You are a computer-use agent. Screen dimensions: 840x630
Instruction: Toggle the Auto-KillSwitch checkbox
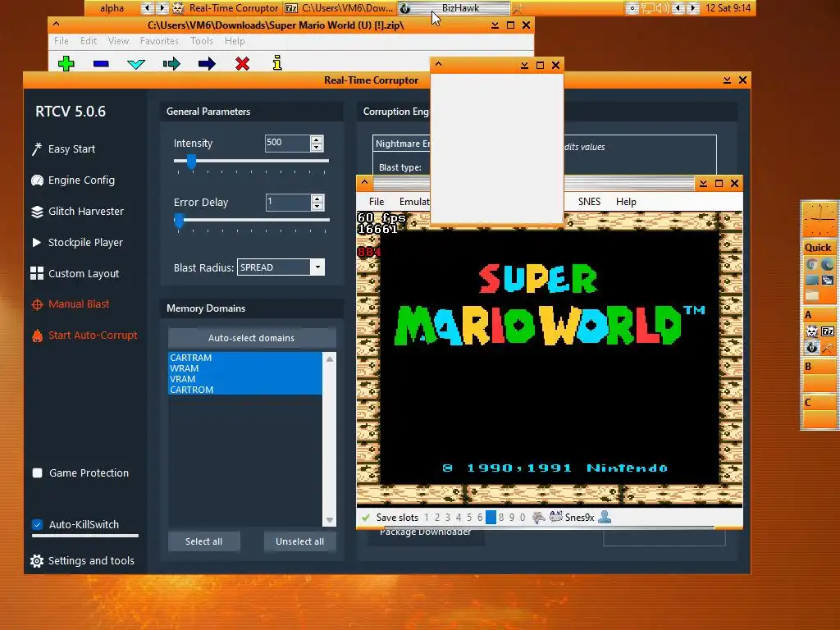coord(38,524)
